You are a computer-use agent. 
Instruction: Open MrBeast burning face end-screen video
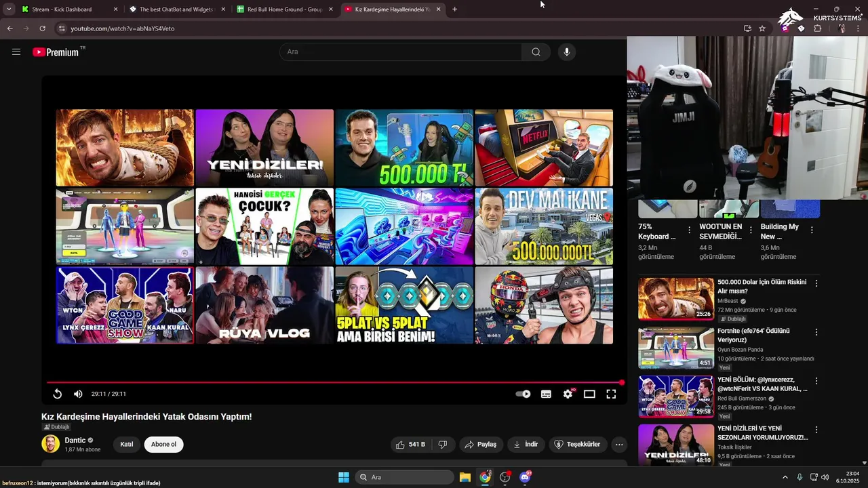125,148
